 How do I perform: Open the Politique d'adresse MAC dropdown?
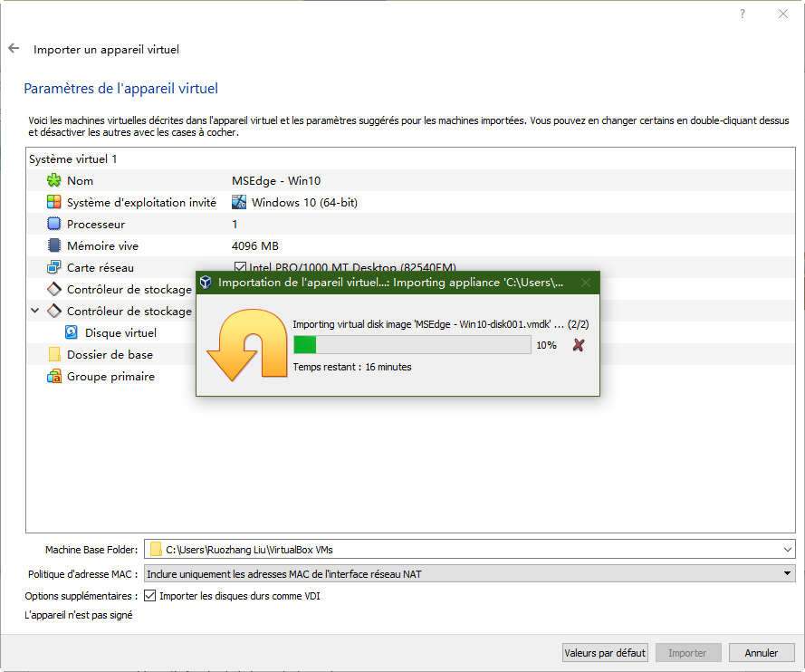click(787, 573)
